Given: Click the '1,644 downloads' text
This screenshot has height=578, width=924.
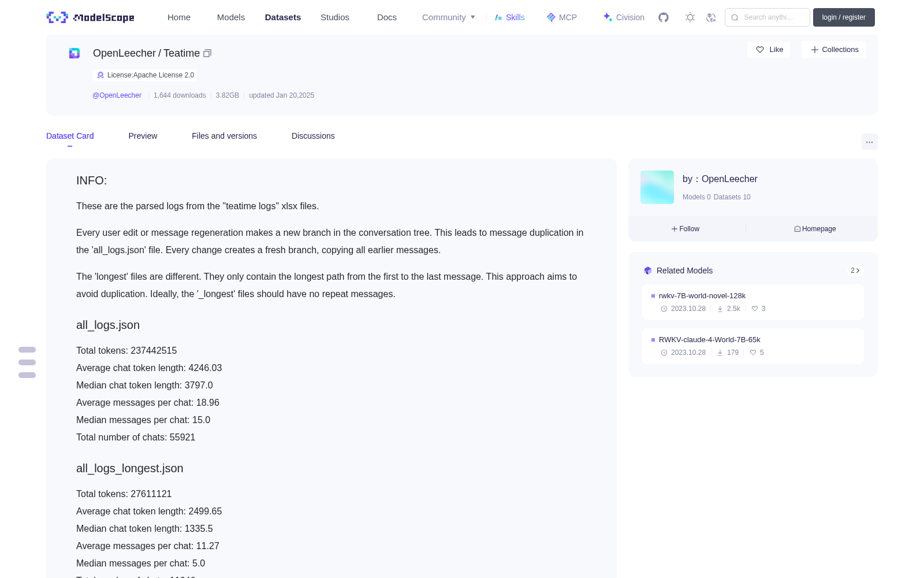Looking at the screenshot, I should pos(180,95).
